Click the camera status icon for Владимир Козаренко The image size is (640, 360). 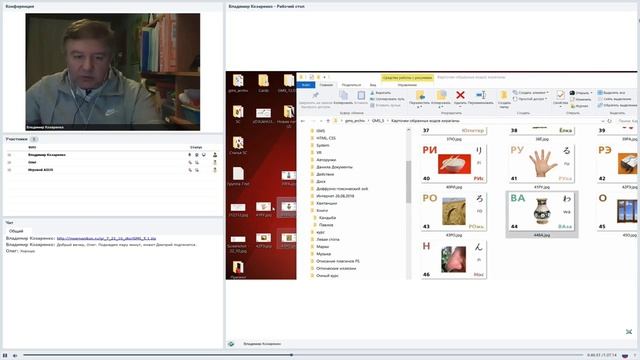point(196,155)
